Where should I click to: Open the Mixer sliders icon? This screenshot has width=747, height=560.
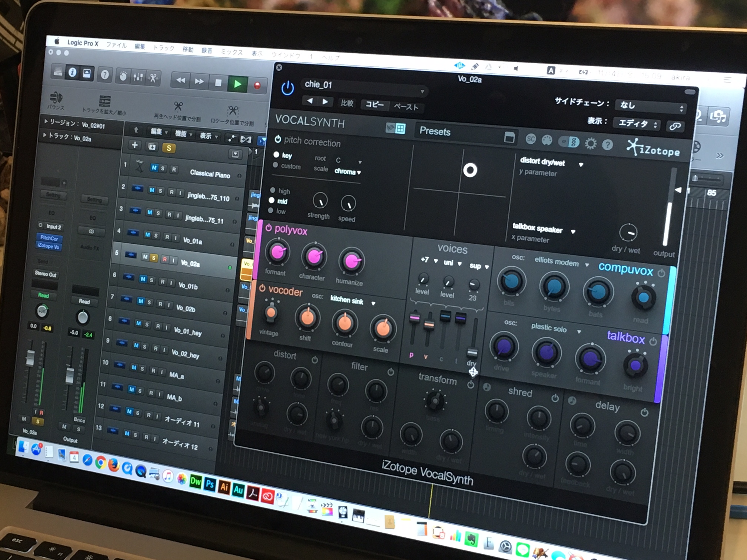138,77
